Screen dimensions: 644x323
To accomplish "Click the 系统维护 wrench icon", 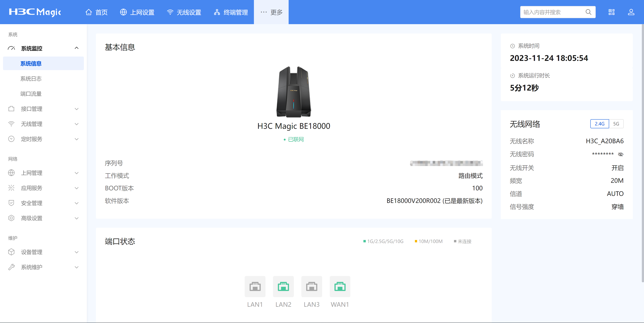I will pyautogui.click(x=11, y=267).
